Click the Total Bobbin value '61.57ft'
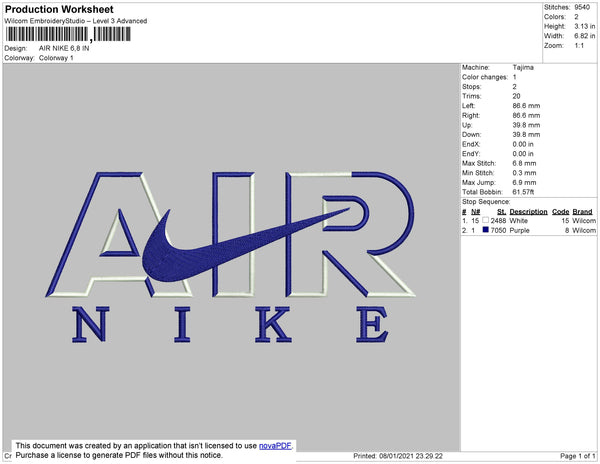This screenshot has width=600, height=464. click(523, 192)
